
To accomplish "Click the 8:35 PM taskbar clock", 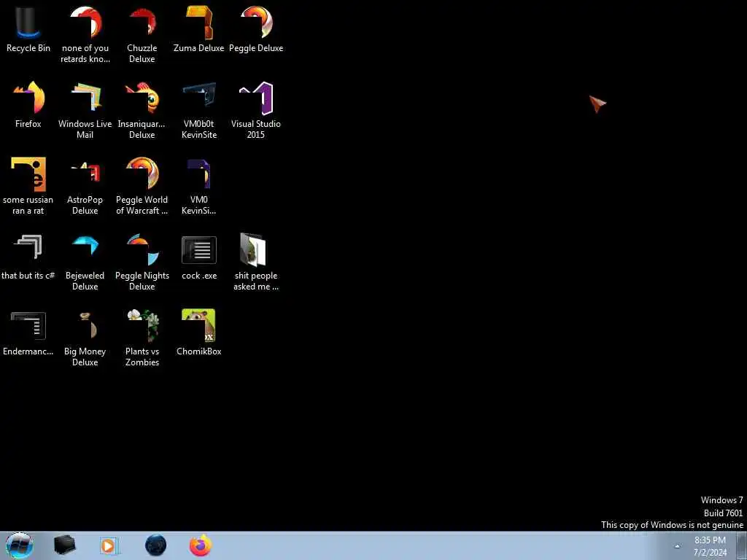I will [710, 546].
